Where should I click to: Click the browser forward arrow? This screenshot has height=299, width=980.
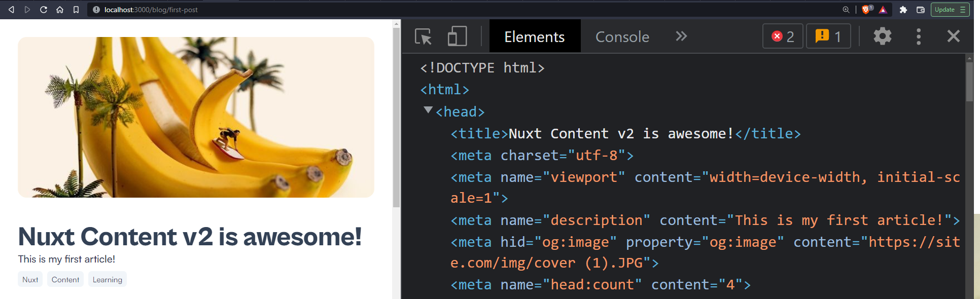[x=27, y=10]
